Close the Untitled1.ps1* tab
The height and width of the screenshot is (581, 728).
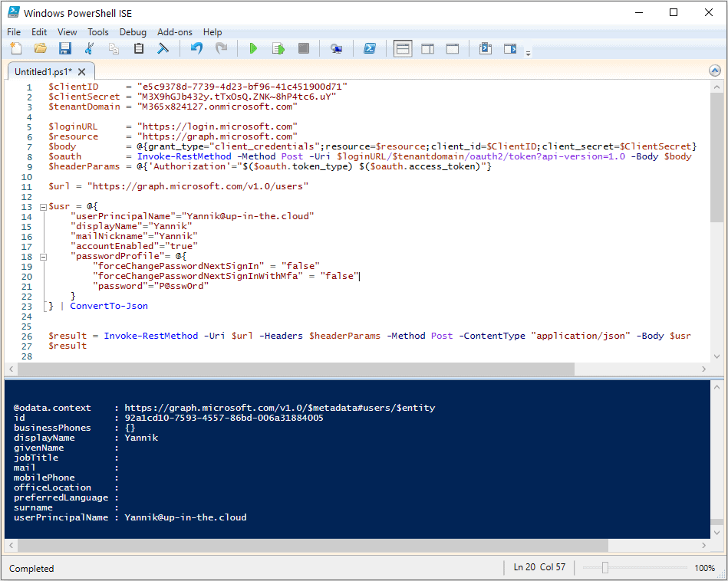tap(82, 72)
